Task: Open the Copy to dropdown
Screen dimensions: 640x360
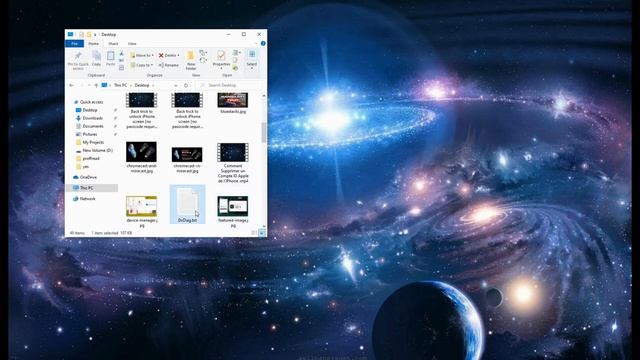Action: tap(141, 65)
